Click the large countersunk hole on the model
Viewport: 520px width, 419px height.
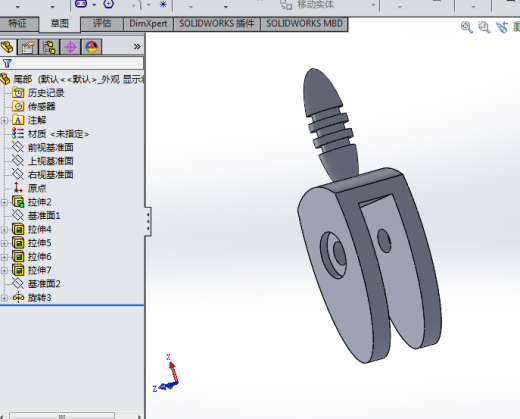[333, 255]
